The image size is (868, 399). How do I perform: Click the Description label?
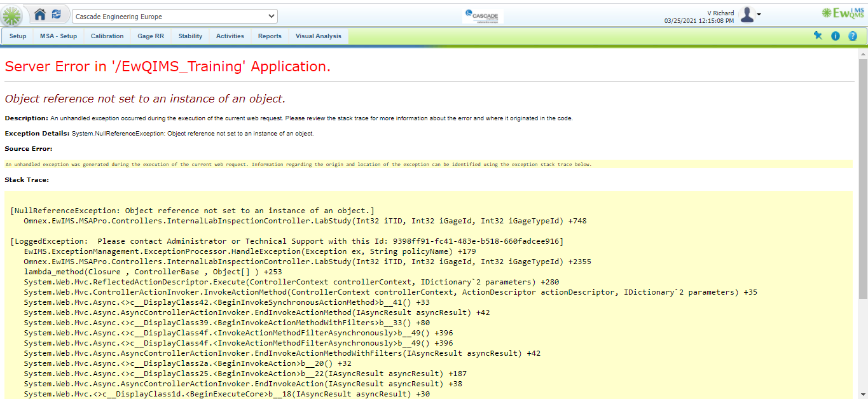click(x=26, y=118)
